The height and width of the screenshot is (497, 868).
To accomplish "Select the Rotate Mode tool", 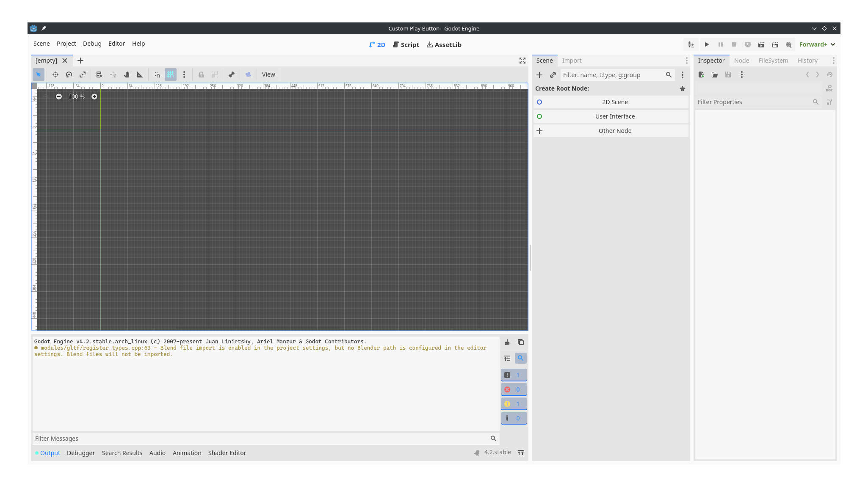I will coord(69,75).
